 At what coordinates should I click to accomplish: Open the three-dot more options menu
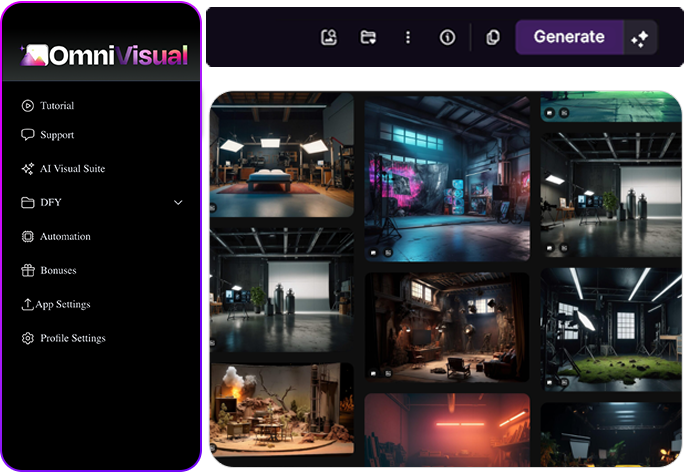(x=408, y=37)
